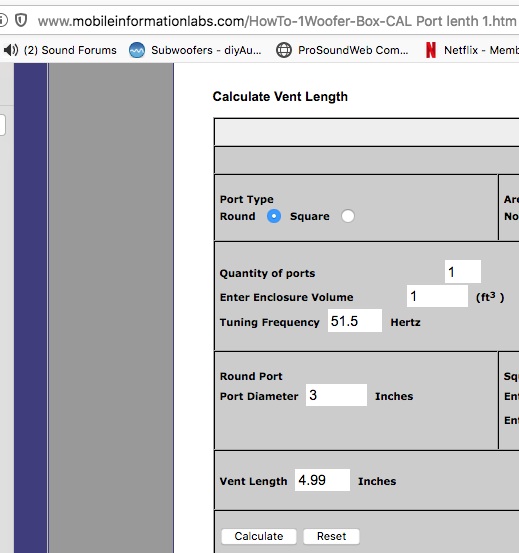Click the Port Type label
Viewport: 519px width, 553px height.
pos(246,199)
